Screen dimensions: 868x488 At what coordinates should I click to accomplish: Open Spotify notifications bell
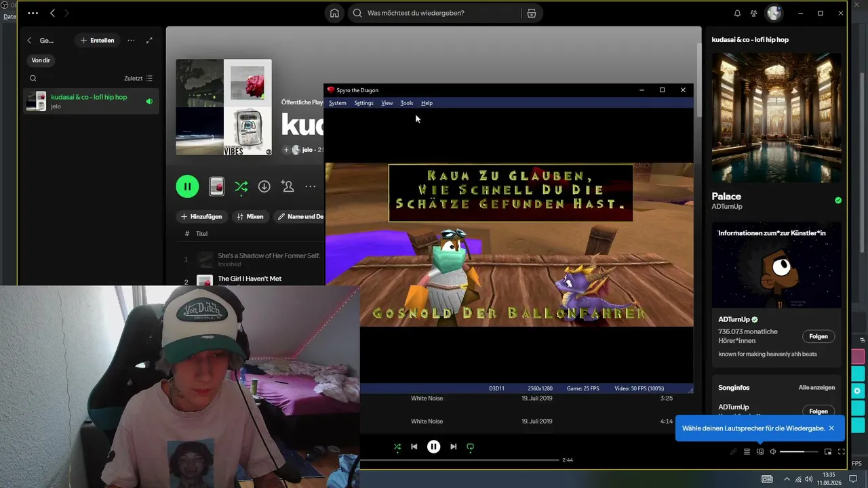click(737, 13)
